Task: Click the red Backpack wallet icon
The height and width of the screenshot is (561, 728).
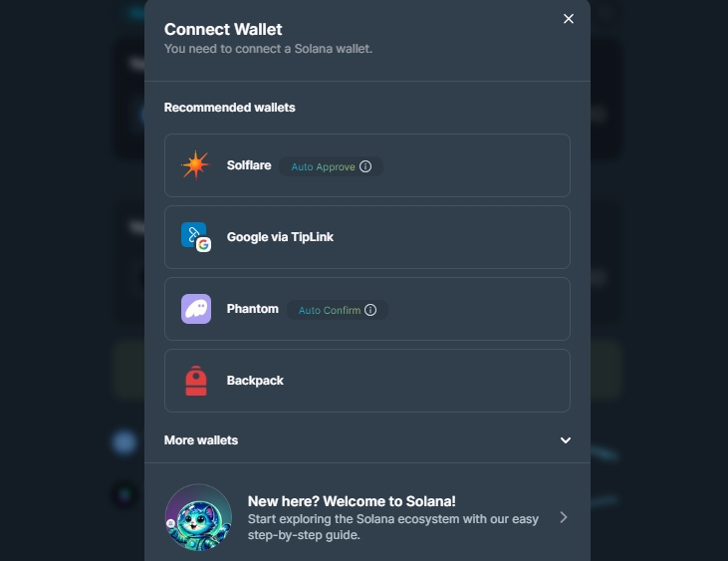Action: pyautogui.click(x=196, y=381)
